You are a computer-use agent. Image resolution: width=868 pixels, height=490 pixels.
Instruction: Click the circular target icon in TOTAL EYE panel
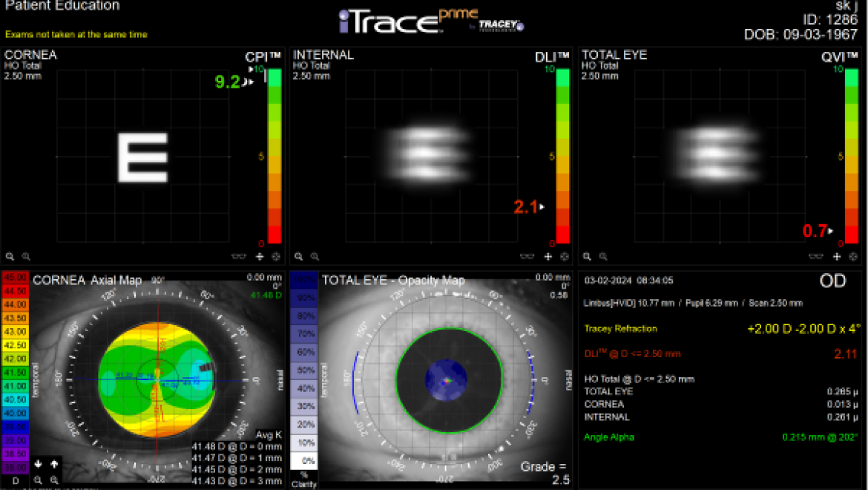click(853, 256)
